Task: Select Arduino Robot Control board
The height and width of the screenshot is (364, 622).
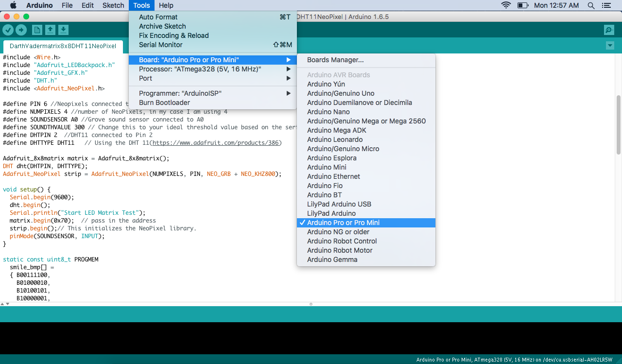Action: tap(366, 241)
